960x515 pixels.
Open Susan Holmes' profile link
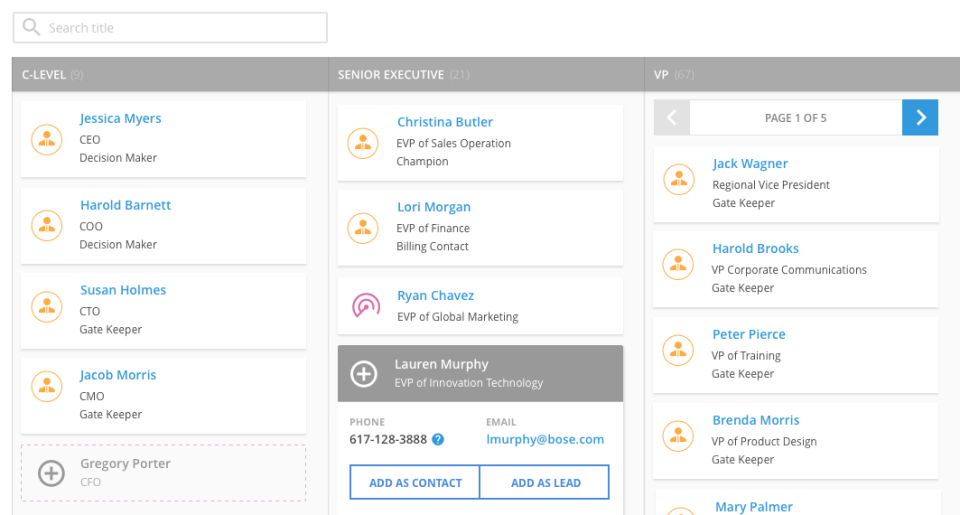(123, 290)
